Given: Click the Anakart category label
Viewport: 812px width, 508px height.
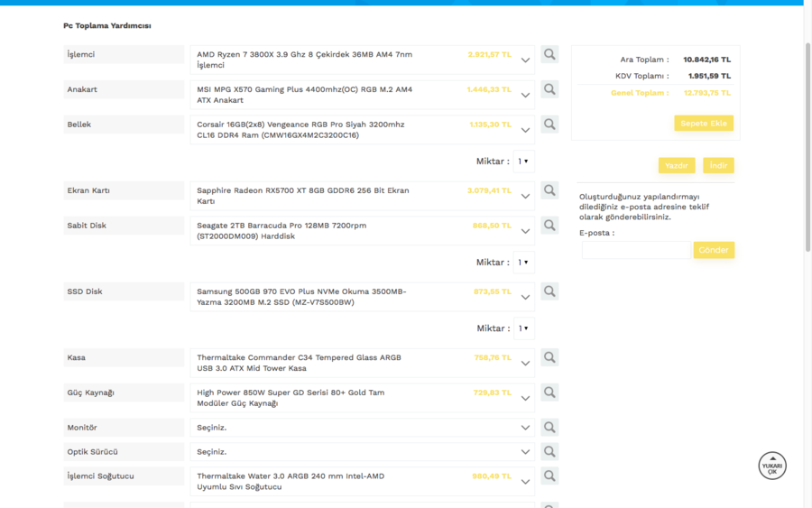Looking at the screenshot, I should (x=124, y=89).
